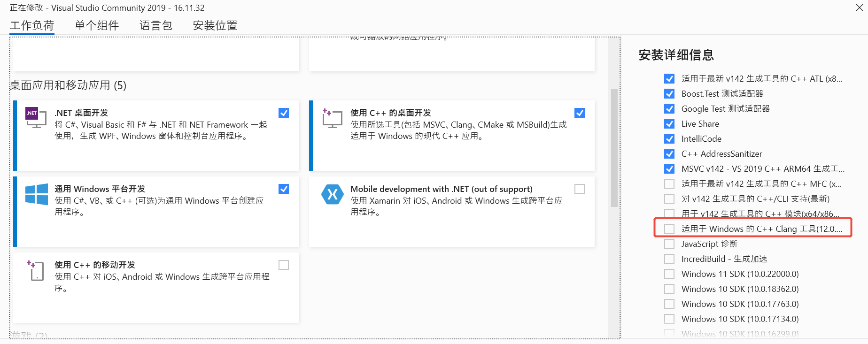Check the JavaScript 诊断 checkbox
This screenshot has width=868, height=344.
tap(669, 244)
